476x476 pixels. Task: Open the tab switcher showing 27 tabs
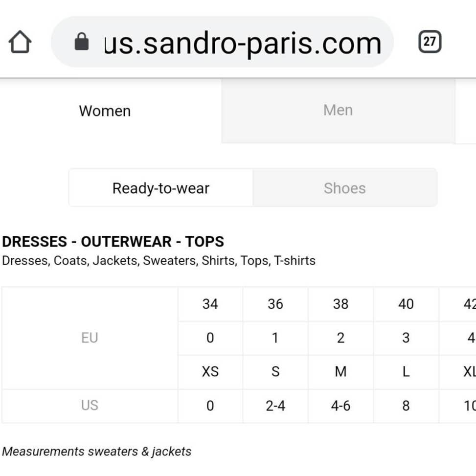430,42
